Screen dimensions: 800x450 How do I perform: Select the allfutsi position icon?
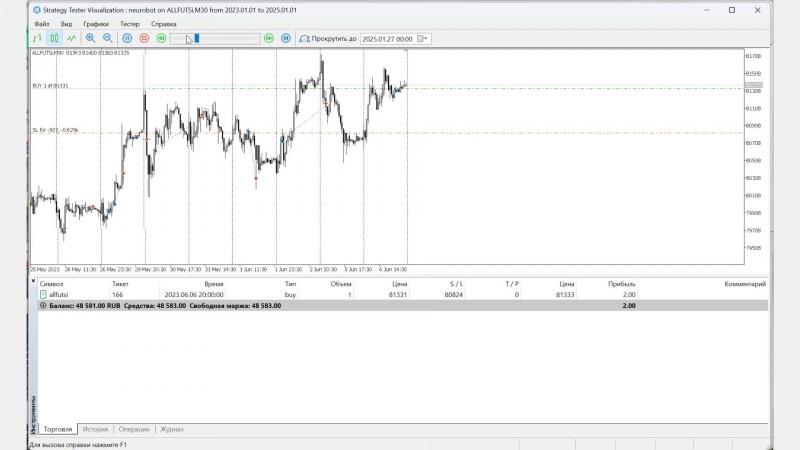[43, 294]
